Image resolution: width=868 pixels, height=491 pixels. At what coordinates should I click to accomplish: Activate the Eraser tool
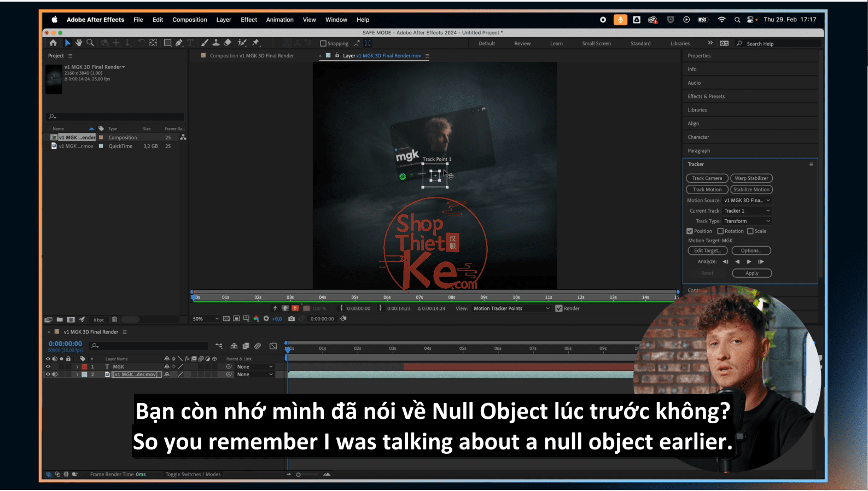pos(228,43)
